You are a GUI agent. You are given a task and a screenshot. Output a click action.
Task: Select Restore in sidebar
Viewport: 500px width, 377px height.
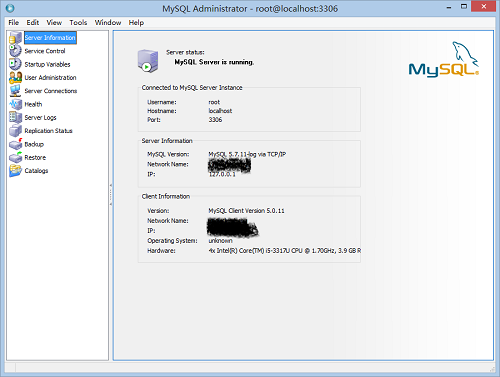[x=35, y=157]
